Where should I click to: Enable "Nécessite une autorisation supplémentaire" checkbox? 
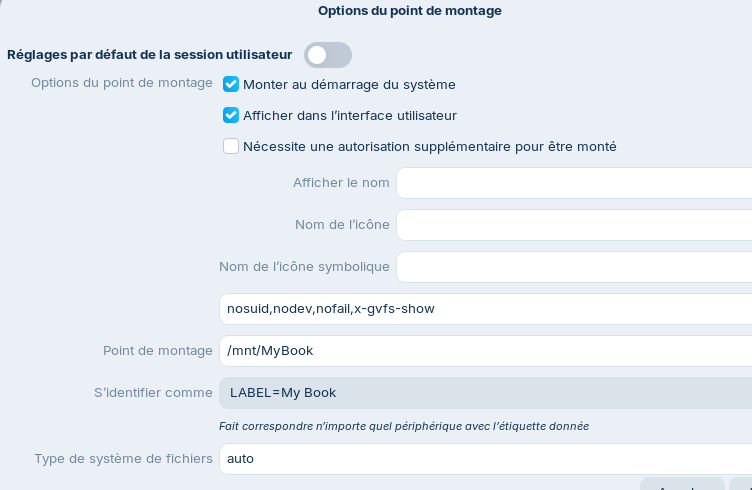pos(231,146)
